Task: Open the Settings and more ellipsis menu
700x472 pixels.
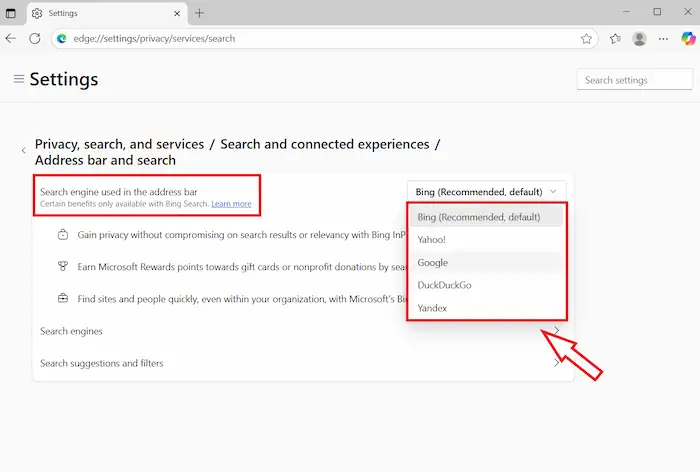Action: pyautogui.click(x=663, y=39)
